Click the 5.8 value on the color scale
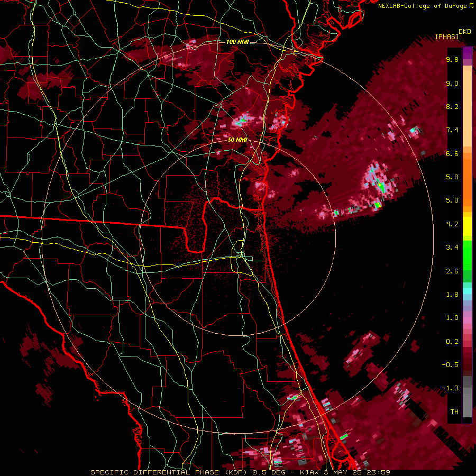 (452, 177)
